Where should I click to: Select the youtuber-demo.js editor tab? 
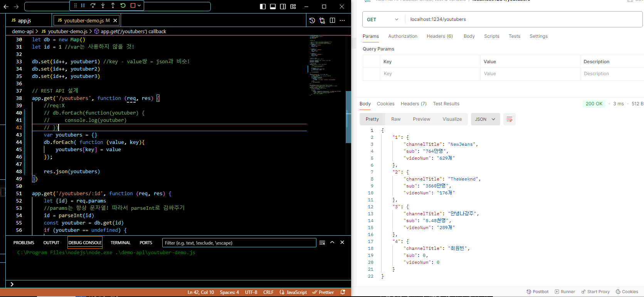coord(84,20)
